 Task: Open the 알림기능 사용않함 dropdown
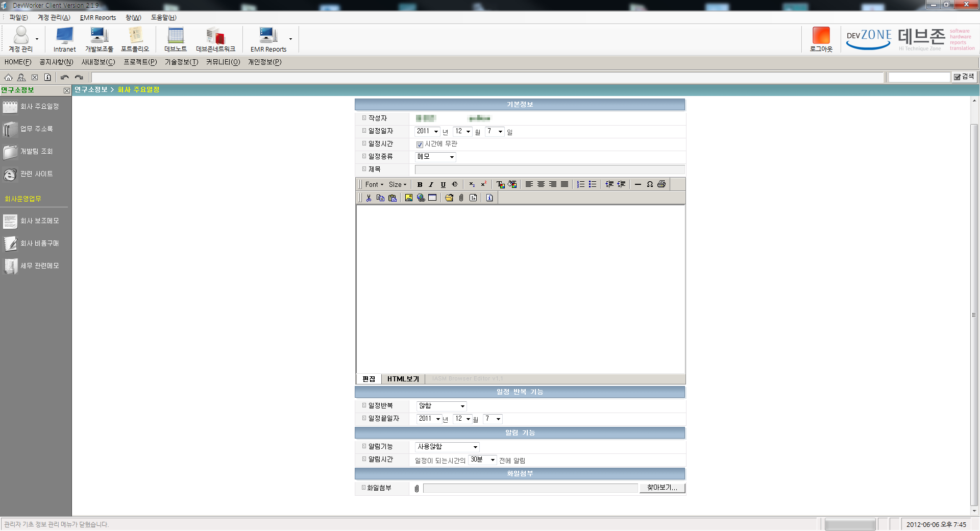(x=448, y=447)
